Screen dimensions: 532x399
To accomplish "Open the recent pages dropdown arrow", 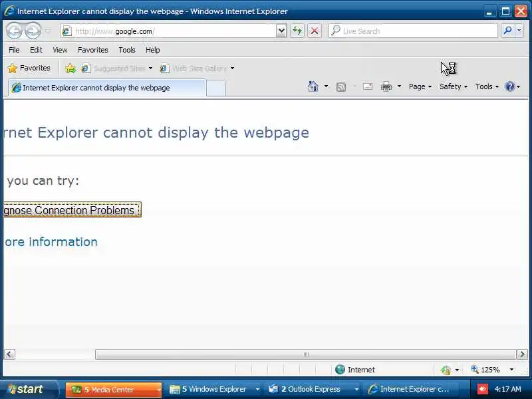I will coord(48,31).
